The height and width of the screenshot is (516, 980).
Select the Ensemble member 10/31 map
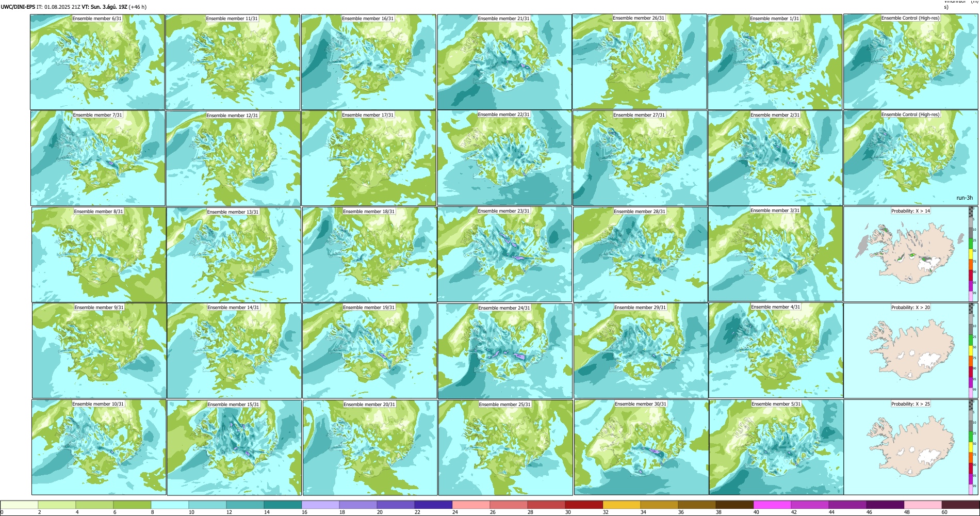[x=99, y=447]
